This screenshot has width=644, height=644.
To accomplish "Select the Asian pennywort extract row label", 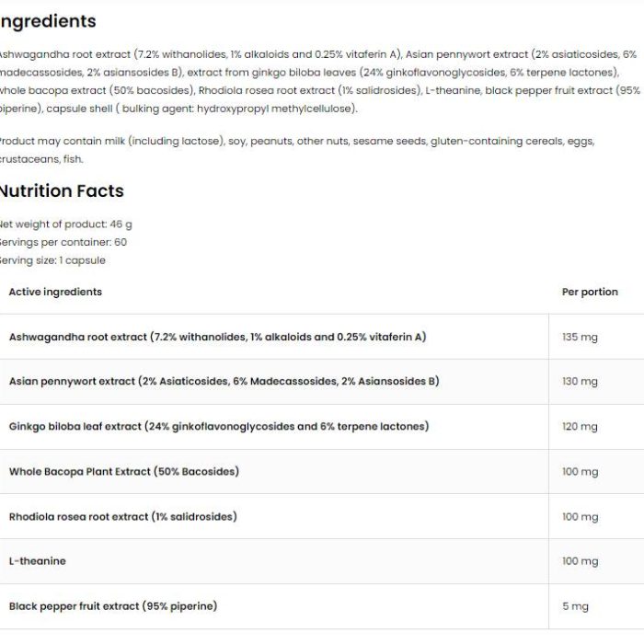I will [224, 381].
